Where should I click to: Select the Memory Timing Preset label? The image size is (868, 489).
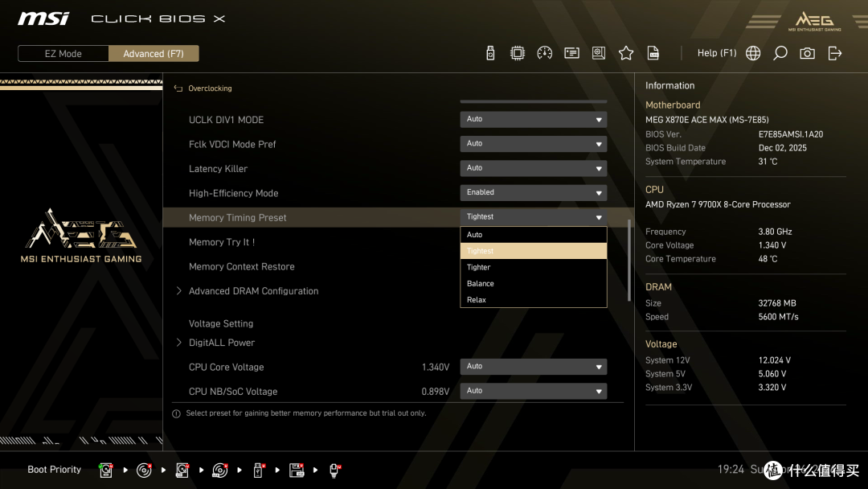237,218
